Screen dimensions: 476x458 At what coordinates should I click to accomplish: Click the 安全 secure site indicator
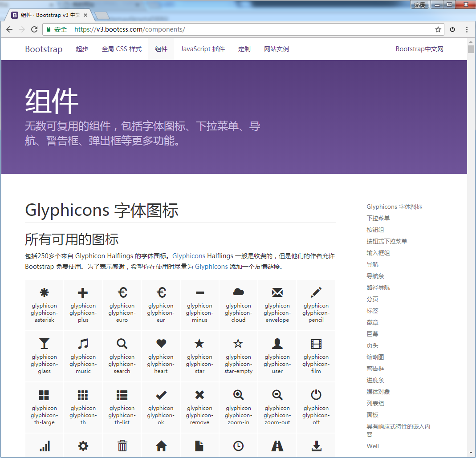click(x=57, y=29)
